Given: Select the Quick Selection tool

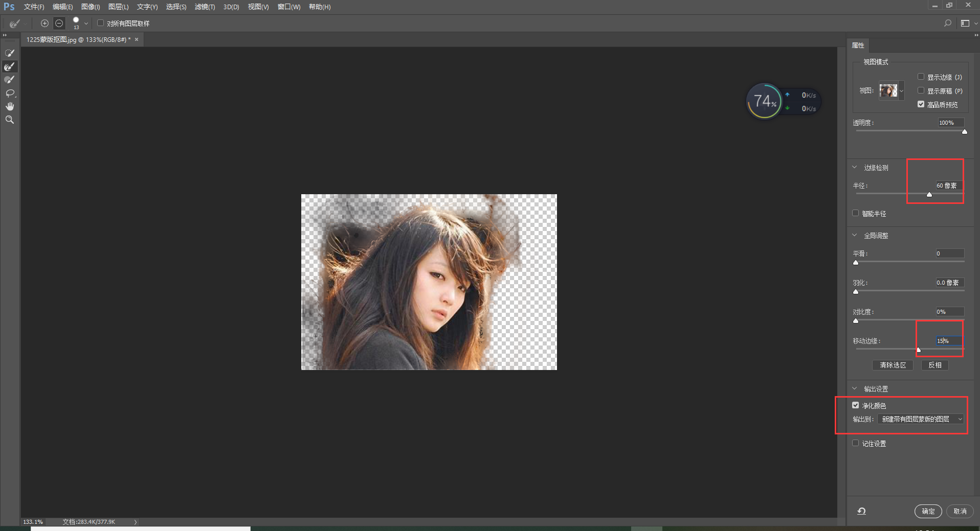Looking at the screenshot, I should [10, 53].
